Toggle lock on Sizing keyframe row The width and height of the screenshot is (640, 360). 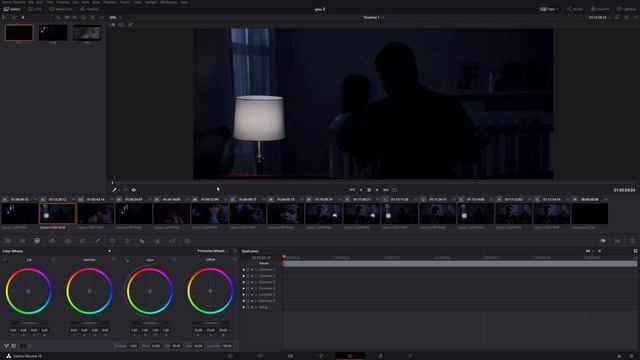248,307
